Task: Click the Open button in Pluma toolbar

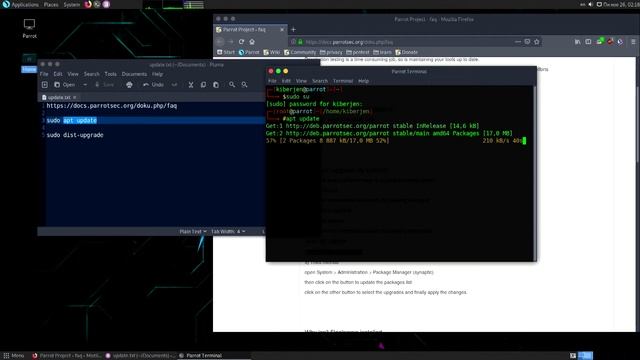Action: click(x=64, y=84)
